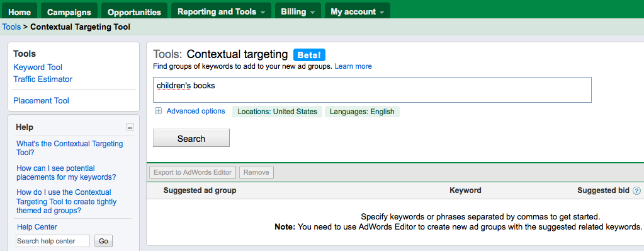Visit the Help Center link
Screen dimensions: 644x251
37,227
